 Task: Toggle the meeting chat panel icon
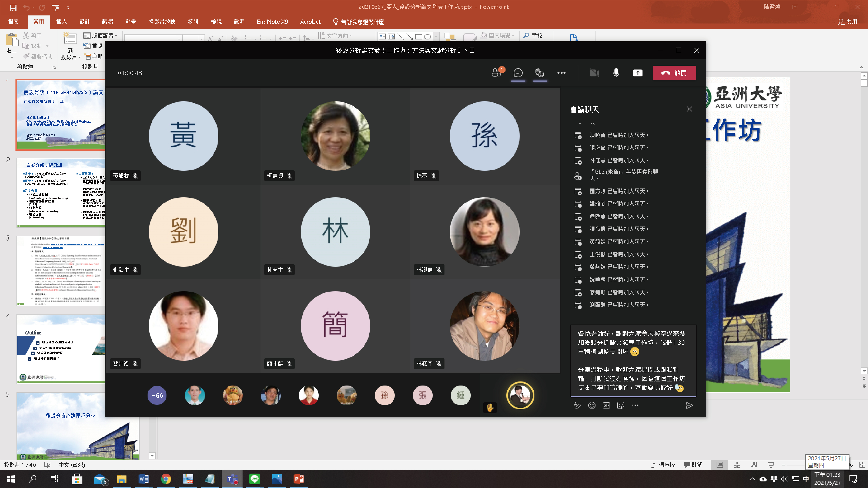tap(518, 73)
